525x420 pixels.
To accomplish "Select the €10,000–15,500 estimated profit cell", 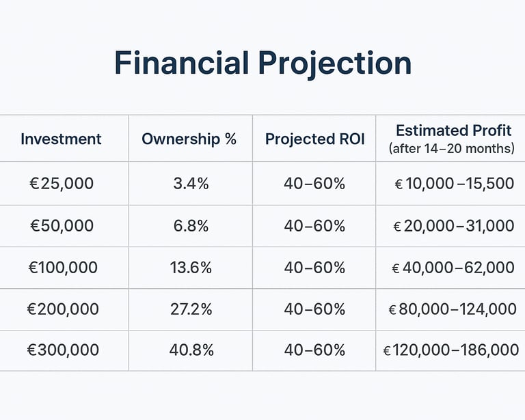I will [454, 183].
